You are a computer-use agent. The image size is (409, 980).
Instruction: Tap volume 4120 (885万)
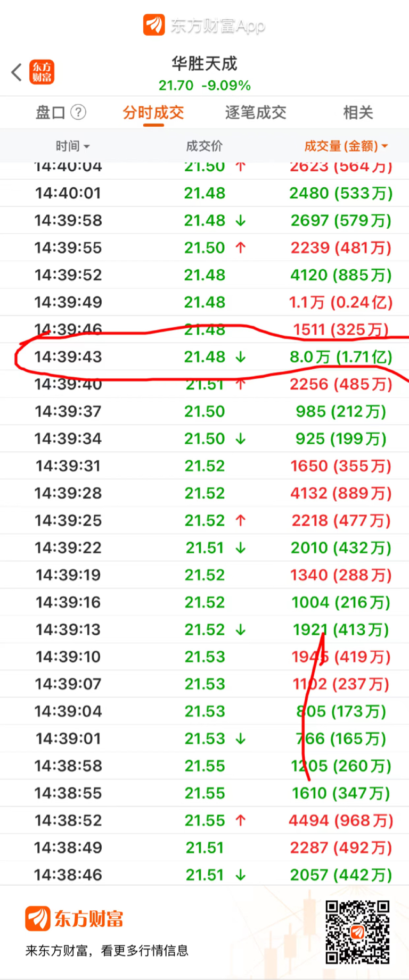(341, 275)
